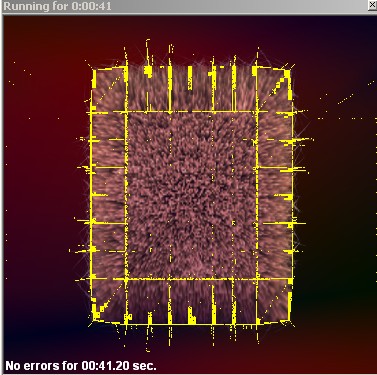Click the "Running for 0:00:41" title bar
Image resolution: width=377 pixels, height=375 pixels.
pyautogui.click(x=188, y=6)
